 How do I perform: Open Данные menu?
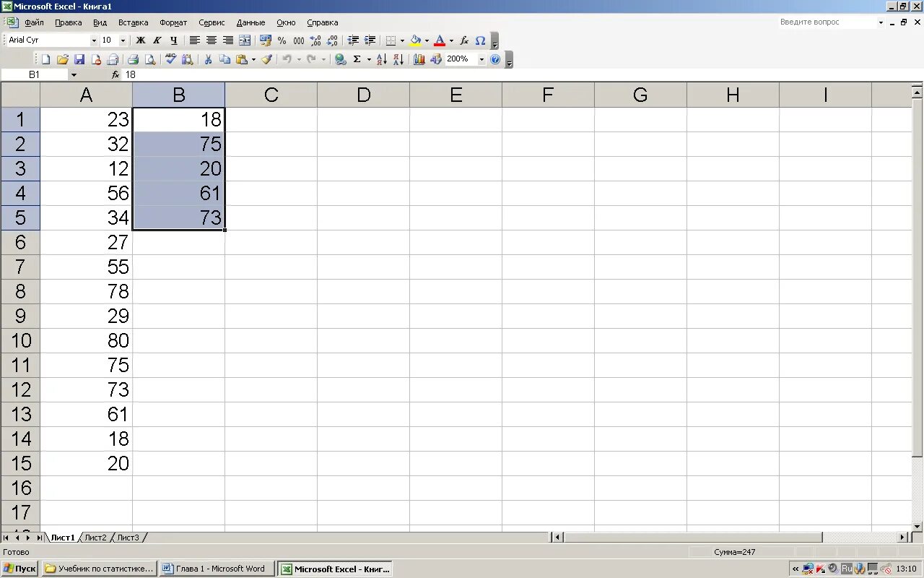click(250, 22)
